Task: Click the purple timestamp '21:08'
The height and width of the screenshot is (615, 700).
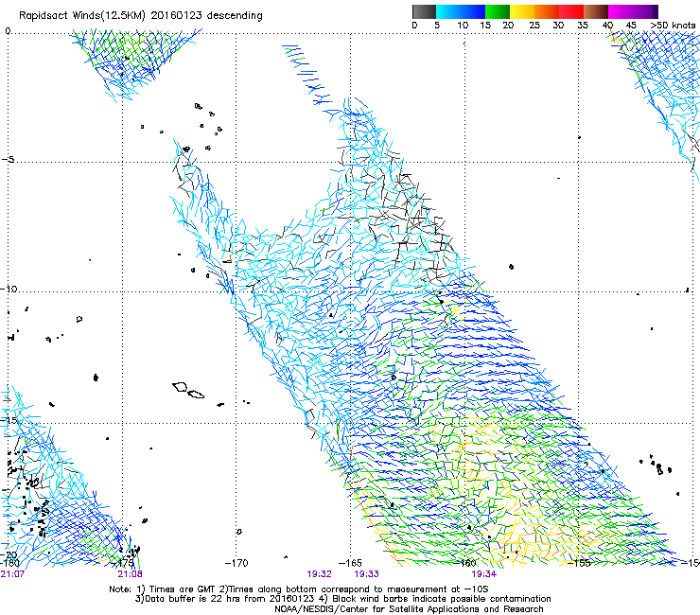Action: 130,574
